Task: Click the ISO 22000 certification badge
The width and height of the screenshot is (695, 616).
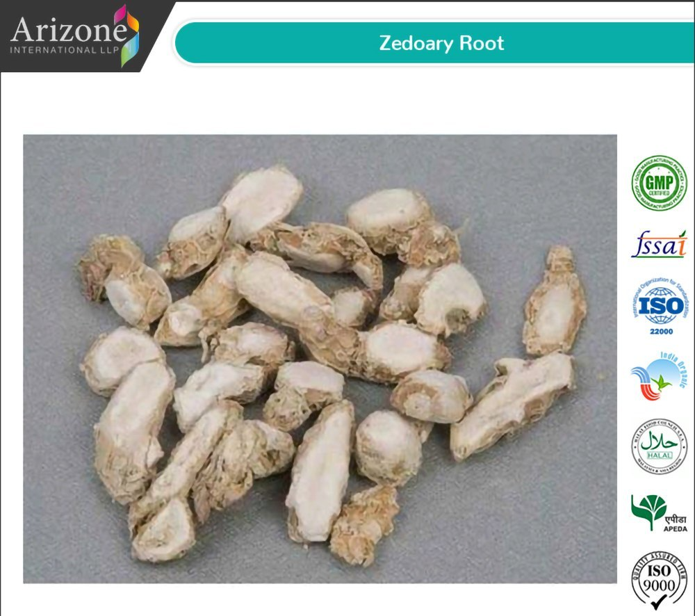Action: point(660,306)
